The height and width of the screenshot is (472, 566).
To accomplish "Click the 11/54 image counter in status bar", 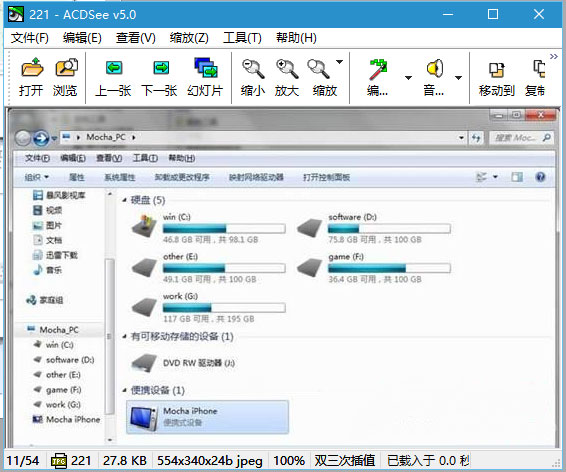I will pos(22,461).
